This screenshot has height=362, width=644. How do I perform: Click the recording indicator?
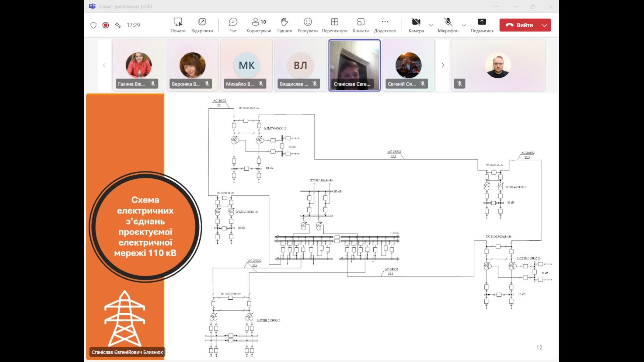(x=106, y=25)
